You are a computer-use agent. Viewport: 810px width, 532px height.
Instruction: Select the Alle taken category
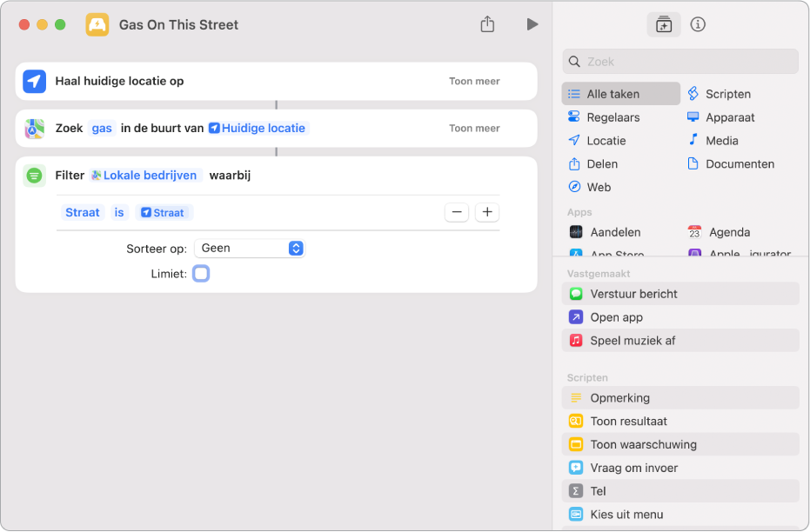621,94
